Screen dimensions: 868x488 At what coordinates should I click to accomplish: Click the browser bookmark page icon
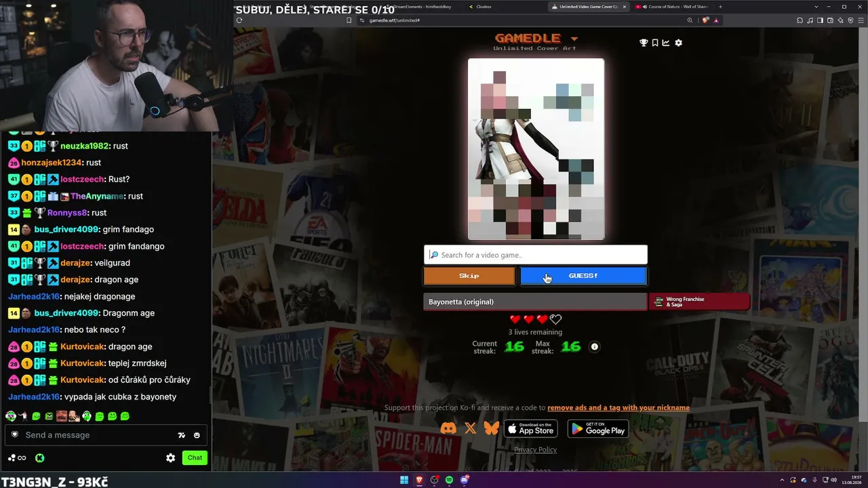(349, 20)
